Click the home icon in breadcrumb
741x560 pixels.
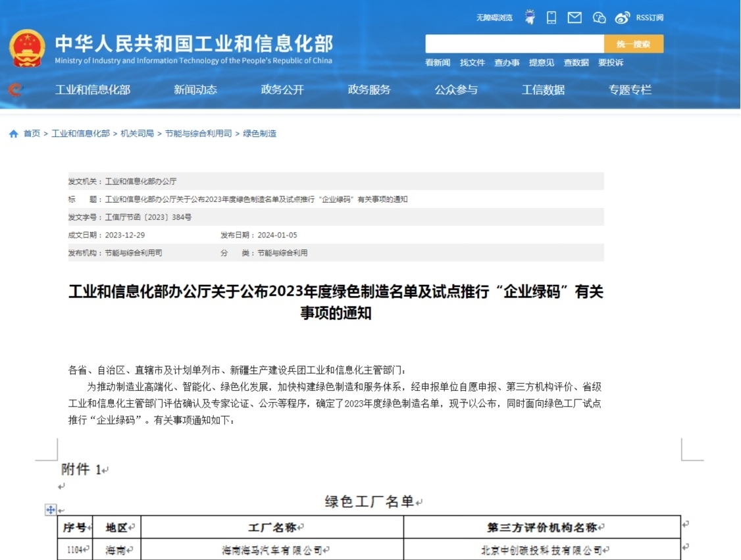click(x=13, y=134)
